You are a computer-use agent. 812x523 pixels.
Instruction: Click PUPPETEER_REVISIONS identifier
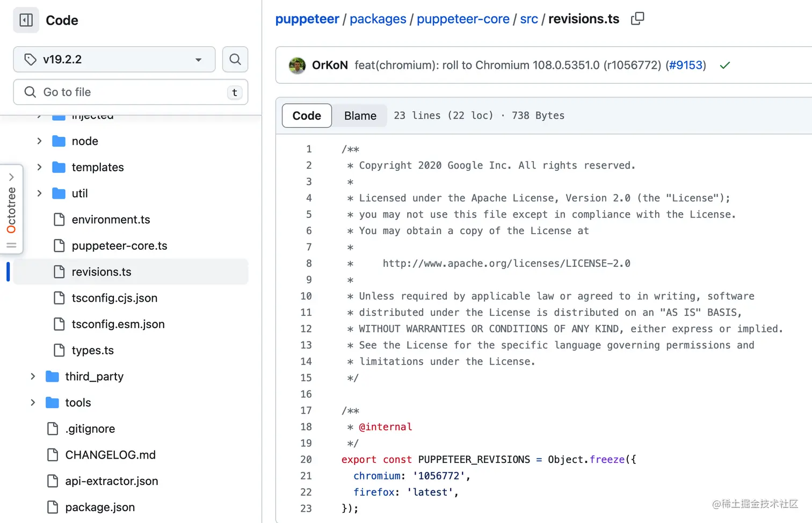tap(474, 460)
